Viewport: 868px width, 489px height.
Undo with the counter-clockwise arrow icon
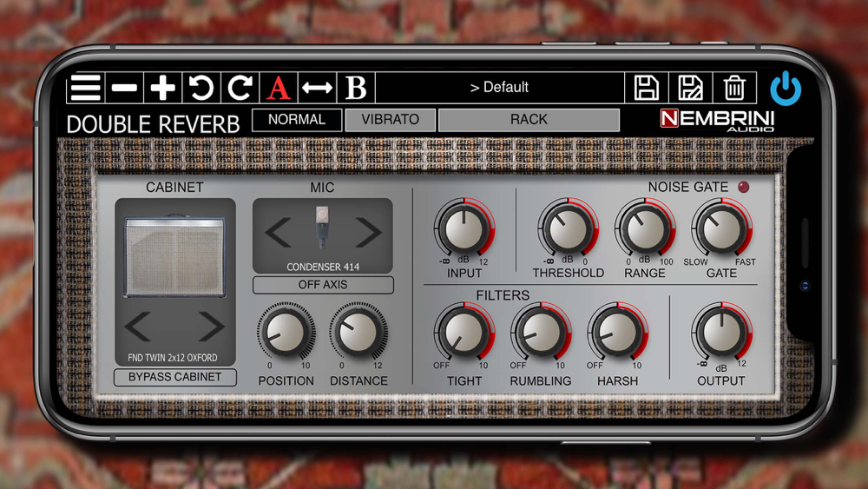tap(201, 88)
